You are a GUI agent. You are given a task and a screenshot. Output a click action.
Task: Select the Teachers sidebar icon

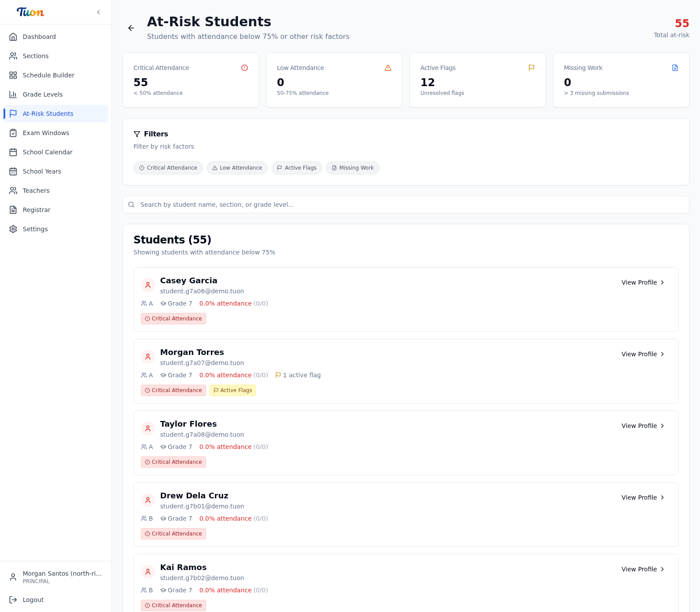[13, 191]
